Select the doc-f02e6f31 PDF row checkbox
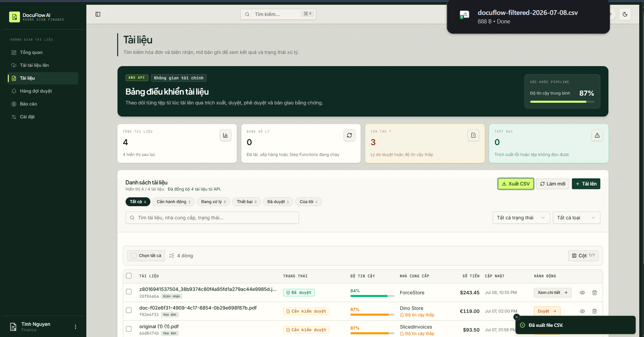Screen dimensions: 644x337 tap(129, 310)
